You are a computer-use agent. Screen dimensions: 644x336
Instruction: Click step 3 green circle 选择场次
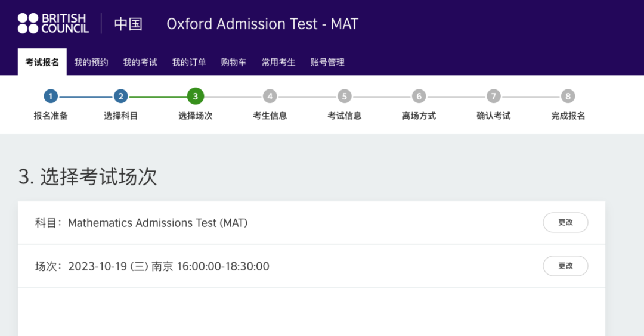pos(196,97)
